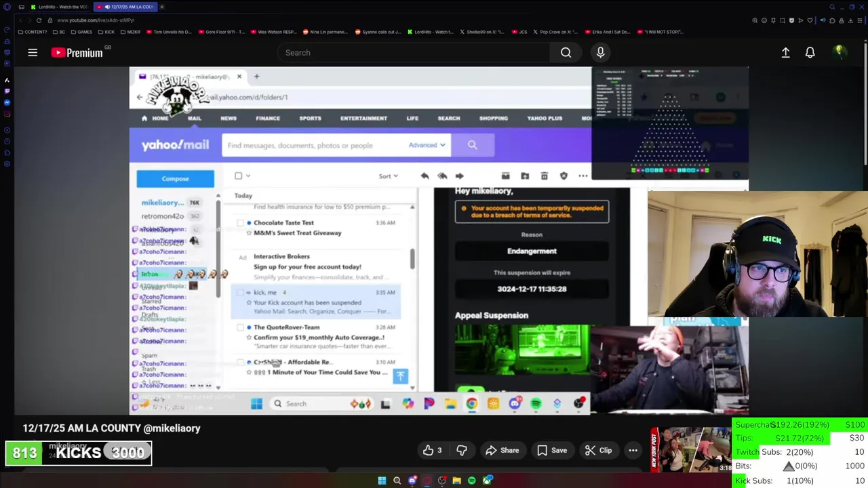Dislike the video with thumbs down

tap(462, 450)
